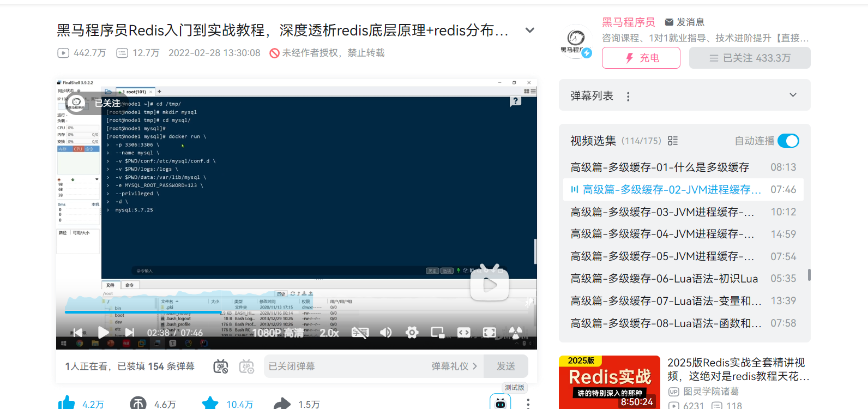Favorite the video with the star icon
The height and width of the screenshot is (409, 868).
tap(210, 404)
